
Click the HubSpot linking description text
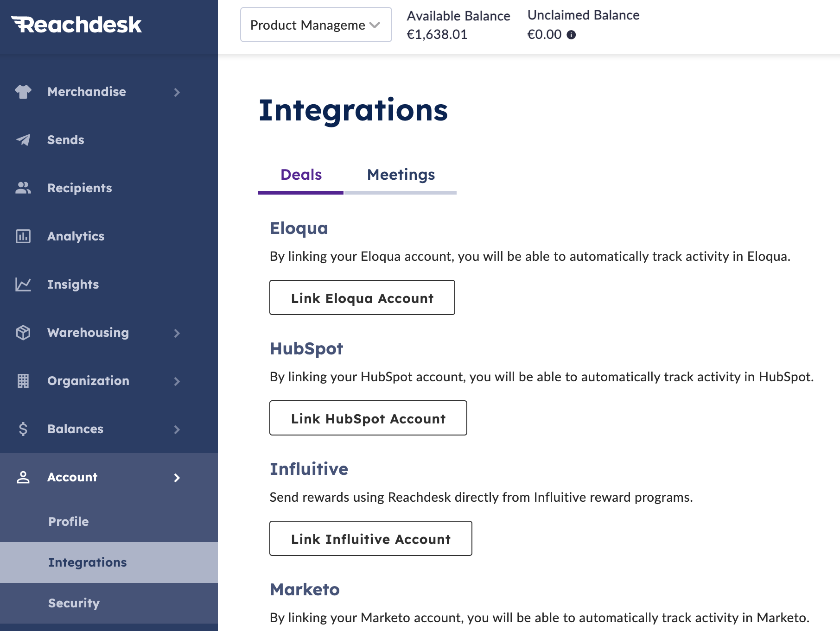point(541,377)
